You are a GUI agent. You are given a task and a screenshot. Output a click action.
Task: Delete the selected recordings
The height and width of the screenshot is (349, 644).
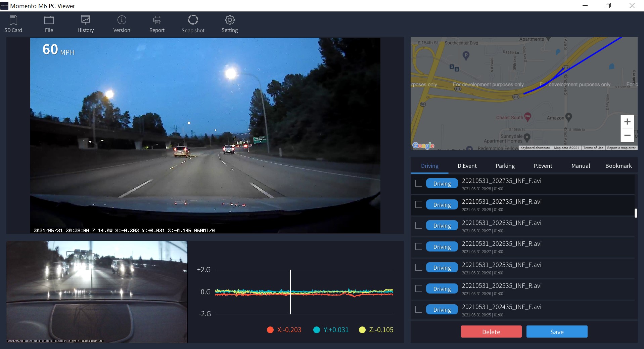[491, 332]
